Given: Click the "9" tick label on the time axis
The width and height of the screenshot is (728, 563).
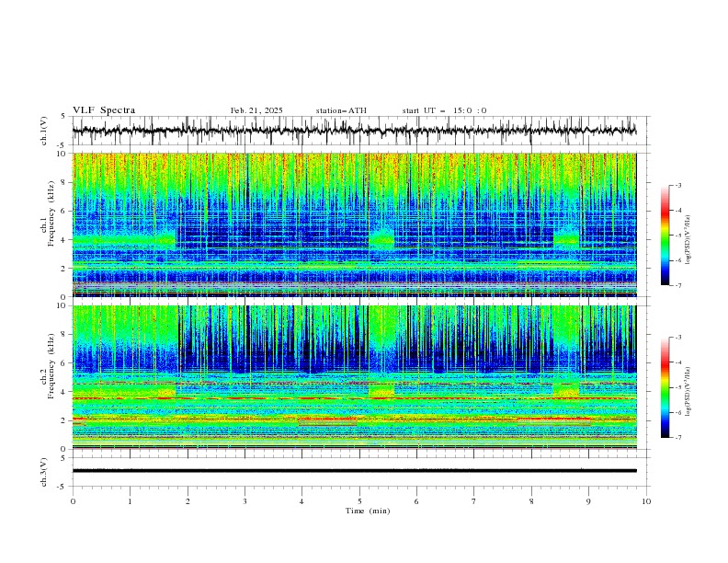Looking at the screenshot, I should (x=588, y=501).
